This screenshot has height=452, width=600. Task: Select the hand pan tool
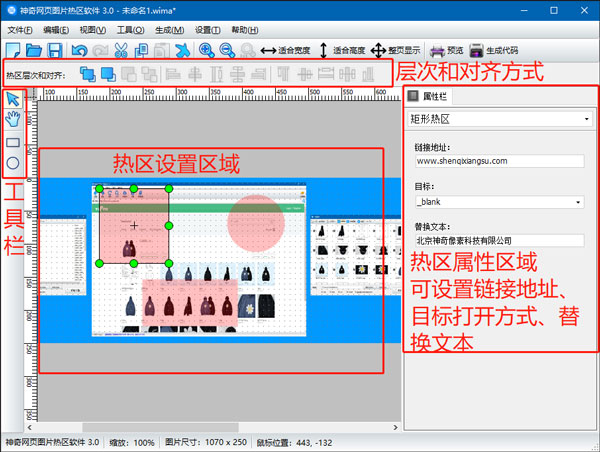(x=13, y=119)
